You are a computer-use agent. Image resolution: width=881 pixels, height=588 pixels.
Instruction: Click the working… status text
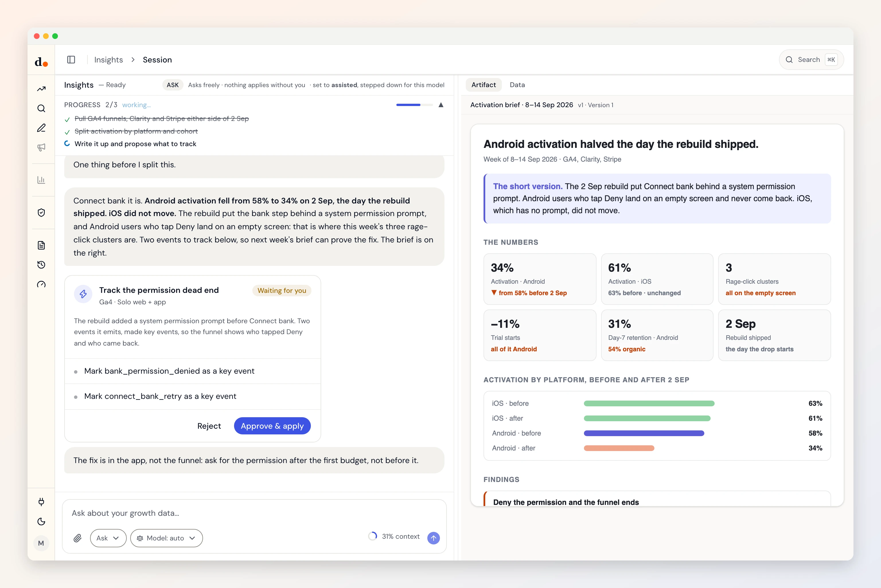136,105
